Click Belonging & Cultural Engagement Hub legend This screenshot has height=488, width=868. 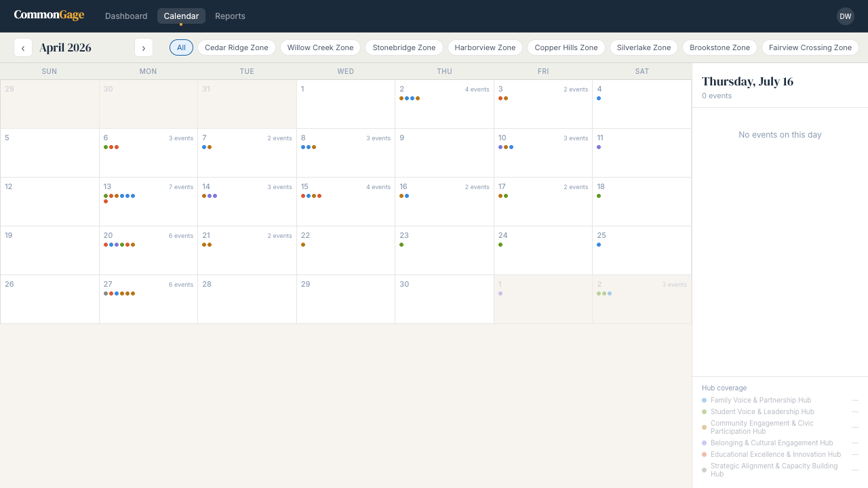[780, 443]
